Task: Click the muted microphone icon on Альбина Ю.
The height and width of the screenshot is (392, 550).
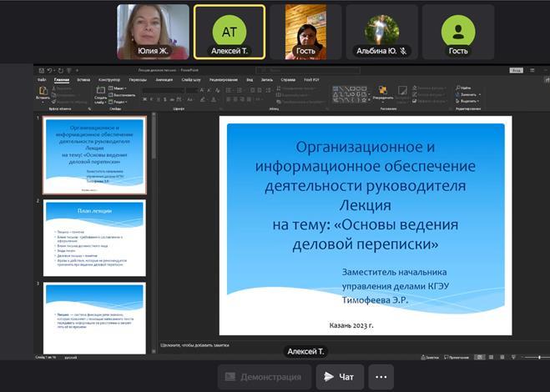Action: click(403, 51)
